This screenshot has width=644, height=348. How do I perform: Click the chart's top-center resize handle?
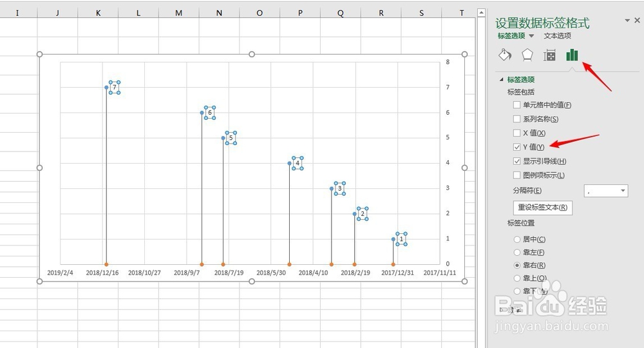coord(252,54)
